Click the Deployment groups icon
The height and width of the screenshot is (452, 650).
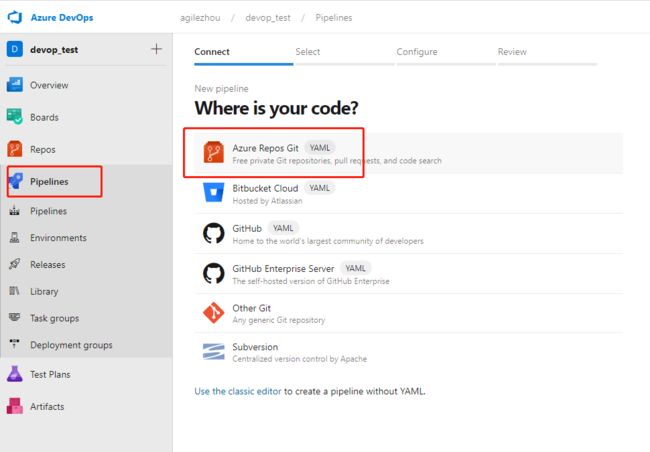point(15,344)
